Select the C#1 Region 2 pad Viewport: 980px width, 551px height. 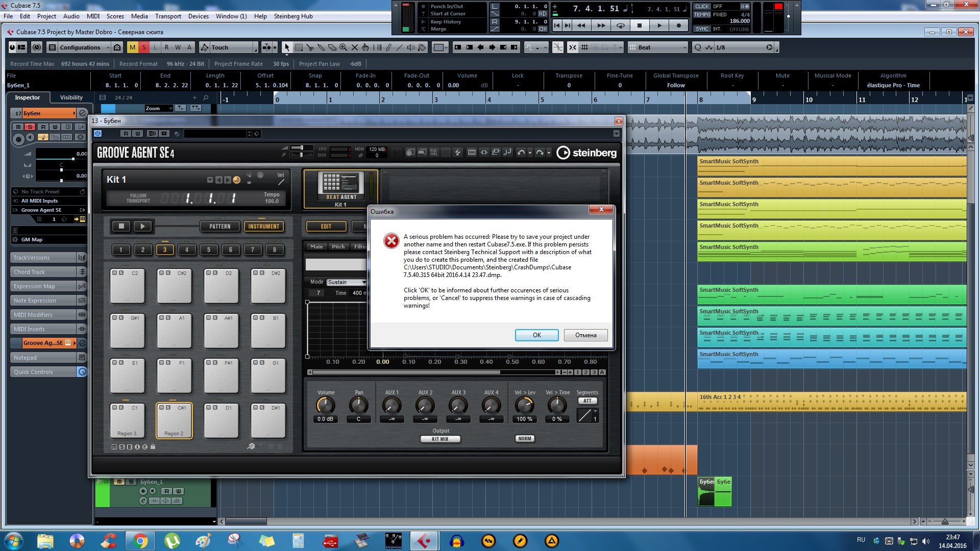174,421
